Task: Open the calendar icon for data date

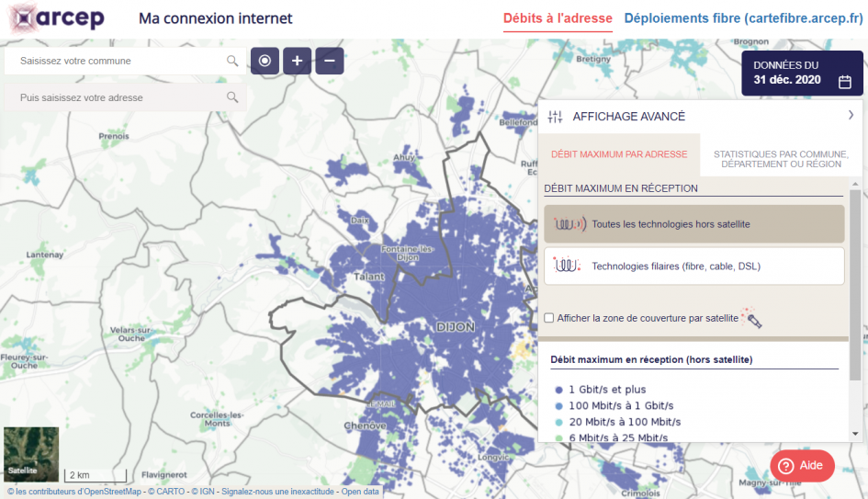Action: pos(845,82)
